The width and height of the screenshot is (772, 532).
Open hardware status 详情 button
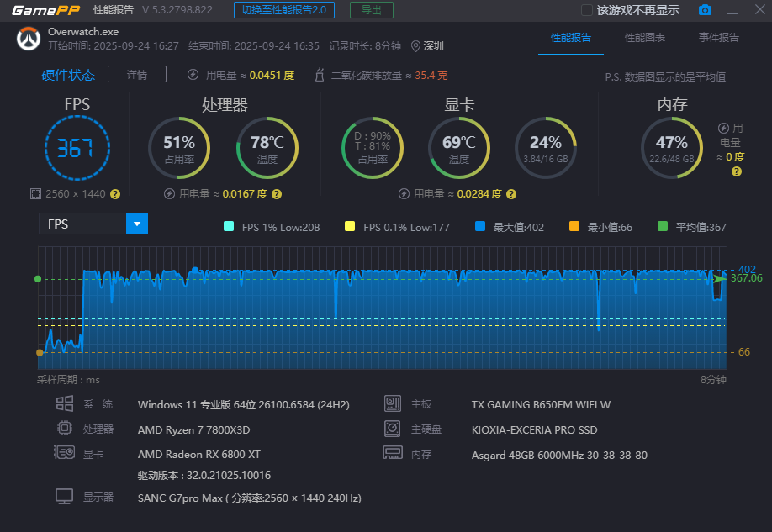(x=136, y=75)
